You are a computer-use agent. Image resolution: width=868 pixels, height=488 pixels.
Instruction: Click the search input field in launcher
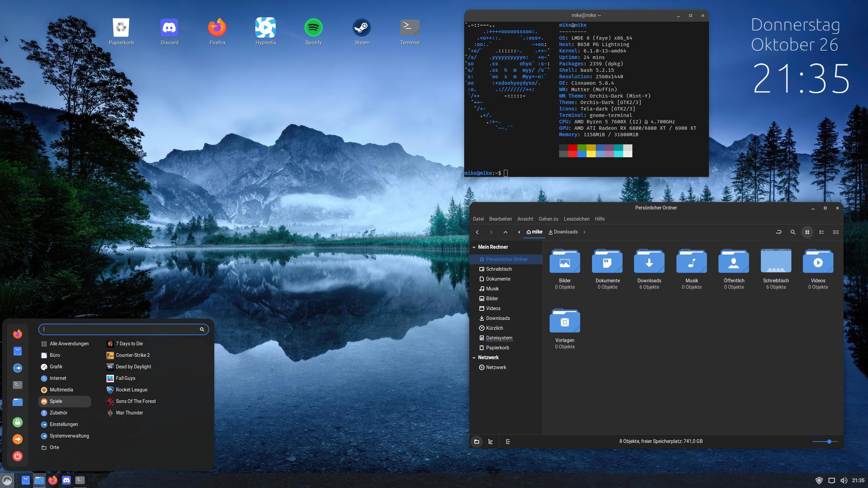(122, 329)
